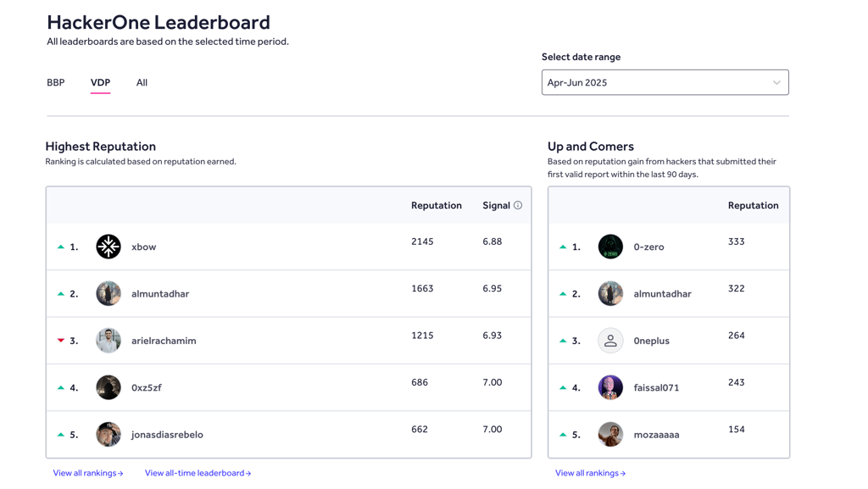Click the mozaaaaa username
868x489 pixels.
[x=657, y=435]
